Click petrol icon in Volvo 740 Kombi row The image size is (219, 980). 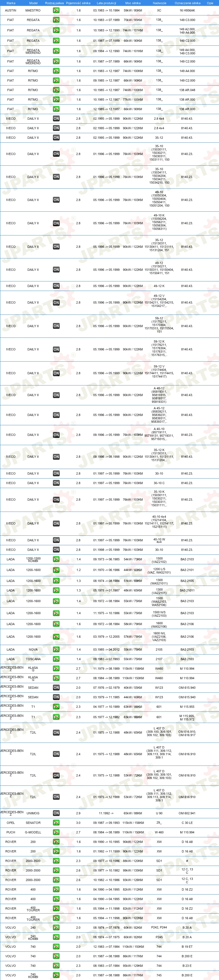56,976
